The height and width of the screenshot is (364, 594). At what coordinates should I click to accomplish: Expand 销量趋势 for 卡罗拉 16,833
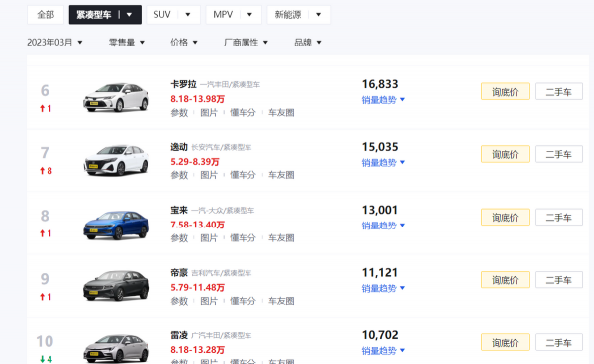tap(383, 100)
